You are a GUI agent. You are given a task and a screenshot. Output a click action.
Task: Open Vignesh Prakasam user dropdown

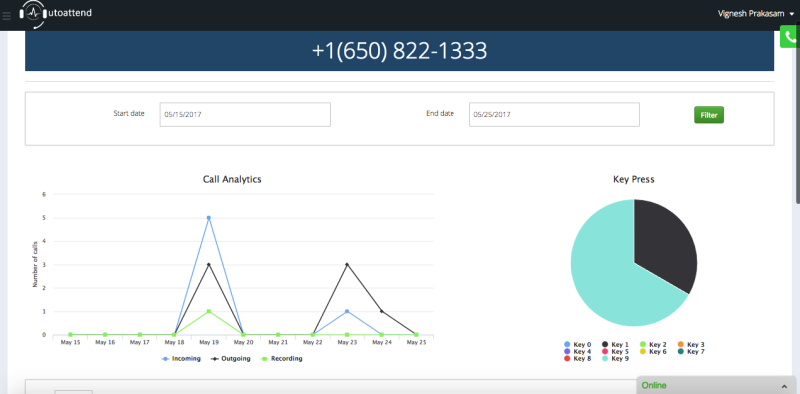[x=756, y=14]
